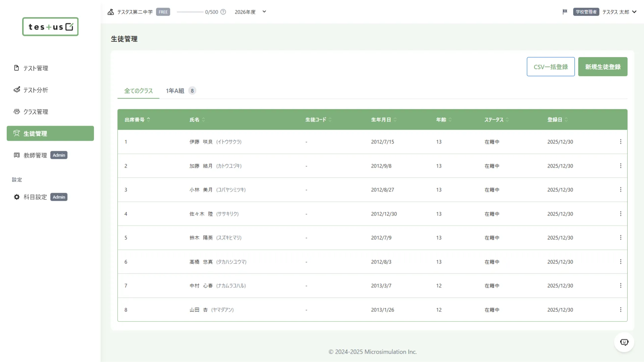The height and width of the screenshot is (362, 644).
Task: Click the name 山田 杏 (ヤマダアン)
Action: pos(212,310)
